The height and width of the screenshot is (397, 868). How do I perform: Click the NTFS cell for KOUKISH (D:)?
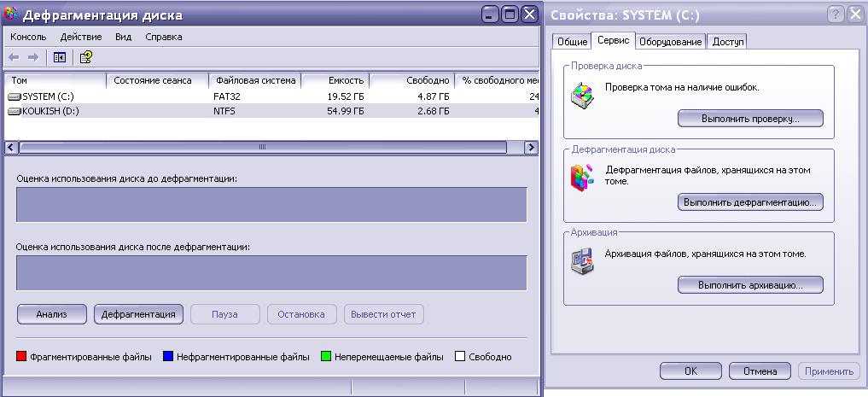[x=224, y=111]
